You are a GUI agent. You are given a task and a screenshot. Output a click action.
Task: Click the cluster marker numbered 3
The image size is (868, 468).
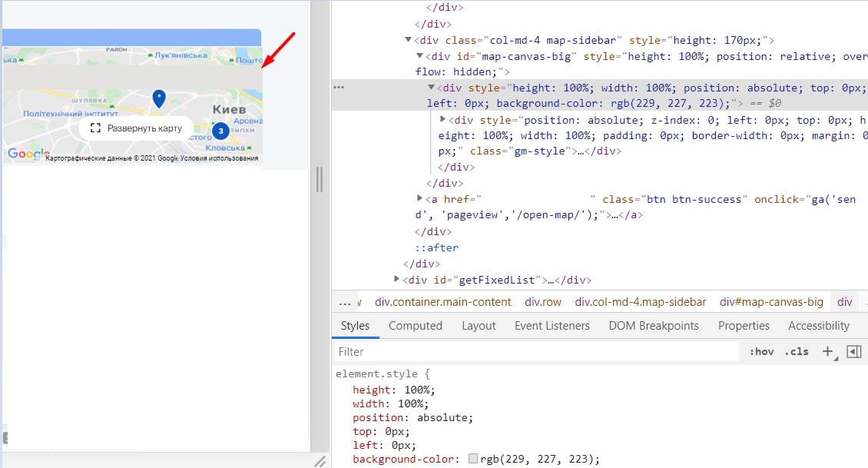pos(220,131)
